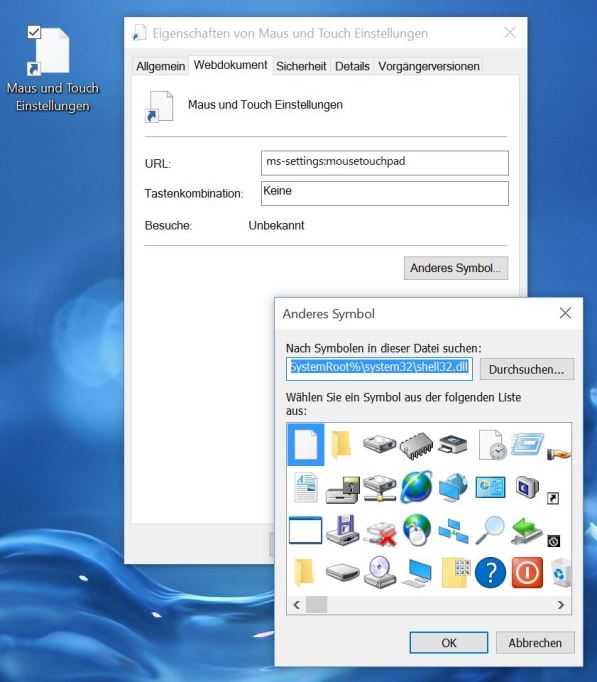Select the desktop computer with keyboard icon
This screenshot has width=597, height=682.
(x=417, y=574)
